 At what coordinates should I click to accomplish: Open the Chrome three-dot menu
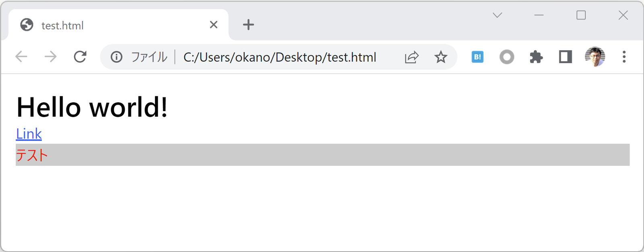pyautogui.click(x=624, y=57)
